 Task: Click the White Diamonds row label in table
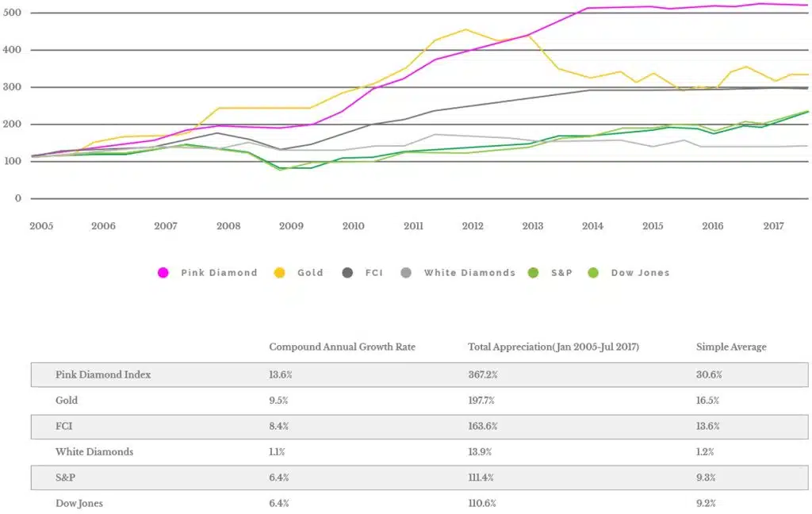94,452
